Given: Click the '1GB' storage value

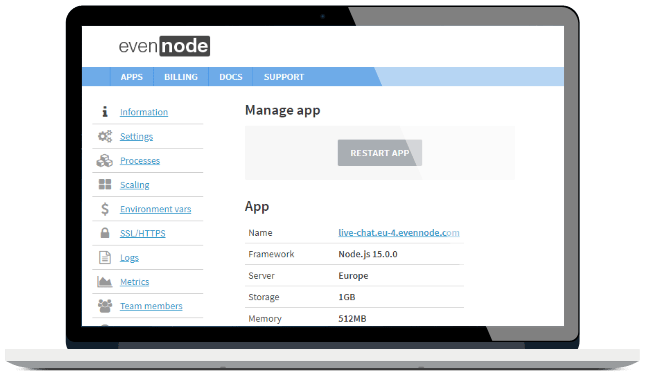Looking at the screenshot, I should (x=347, y=297).
